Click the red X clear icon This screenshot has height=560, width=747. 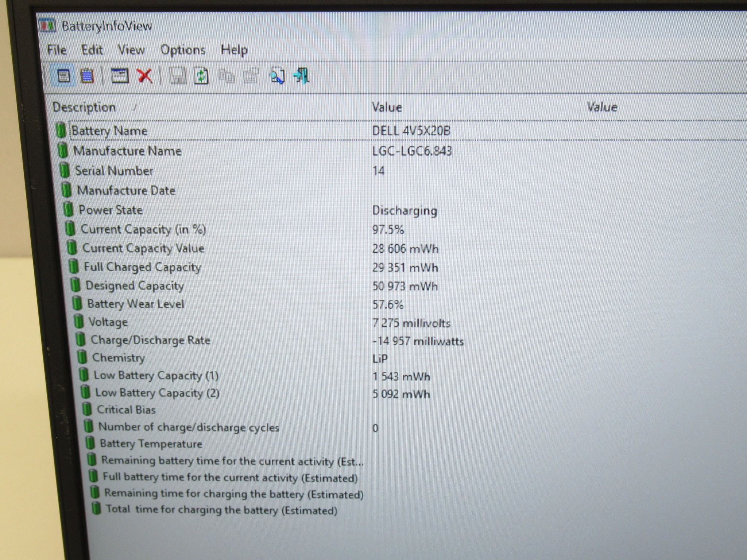click(x=145, y=76)
